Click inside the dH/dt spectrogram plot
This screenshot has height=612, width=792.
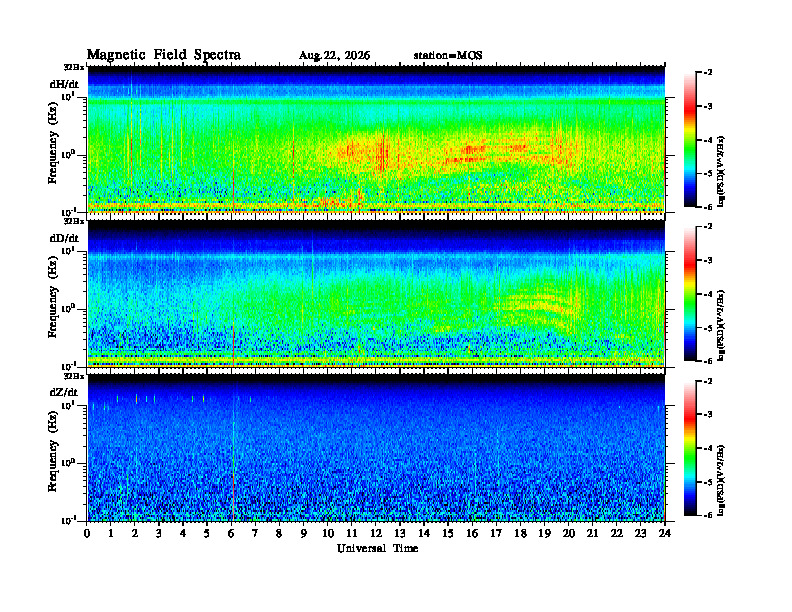click(376, 139)
